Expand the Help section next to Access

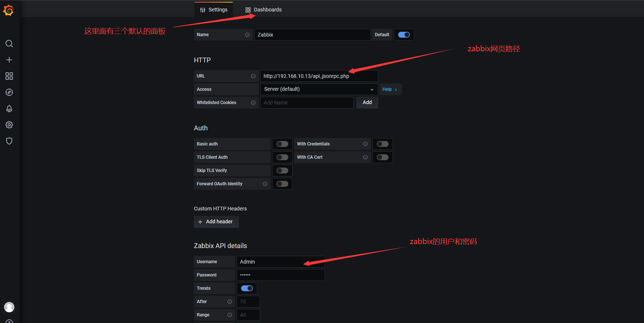tap(390, 89)
